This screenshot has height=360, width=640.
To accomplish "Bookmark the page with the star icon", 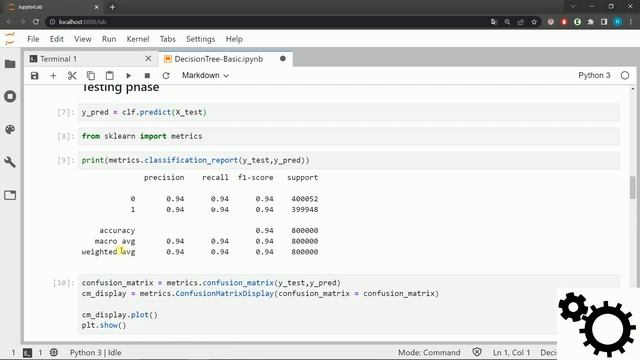I will (x=534, y=22).
